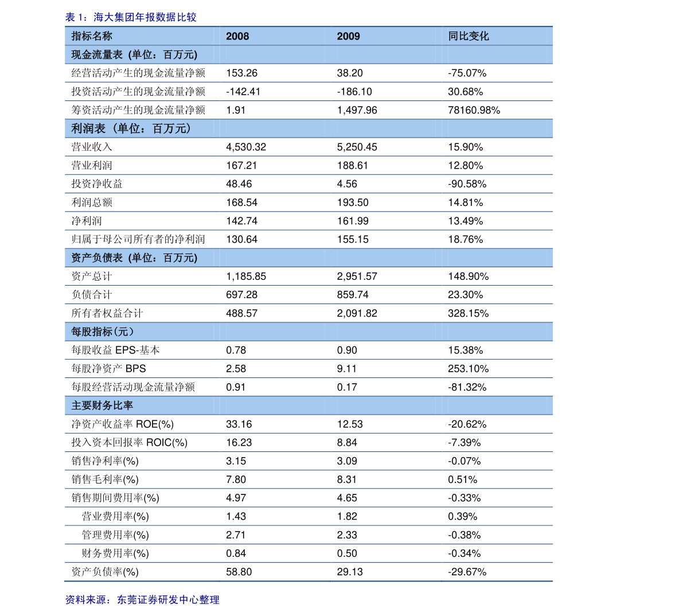The image size is (683, 616).
Task: Click the 利润总额 row label
Action: click(x=92, y=202)
